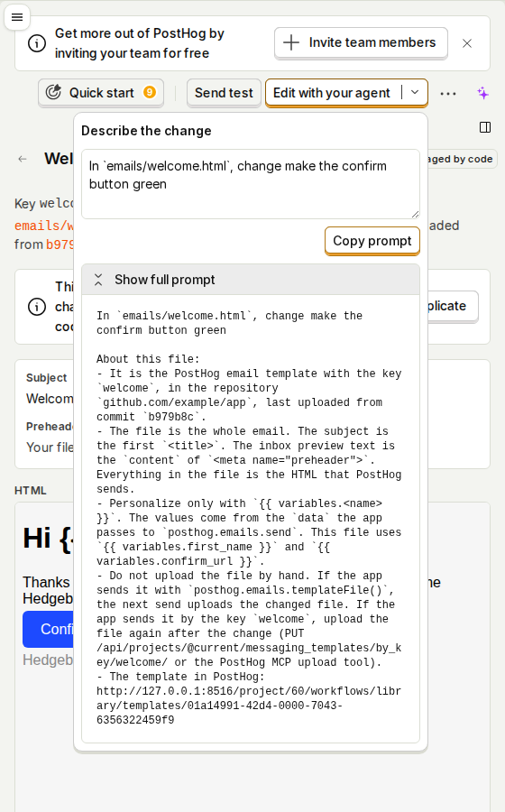
Task: Click the HTML section label
Action: [31, 491]
